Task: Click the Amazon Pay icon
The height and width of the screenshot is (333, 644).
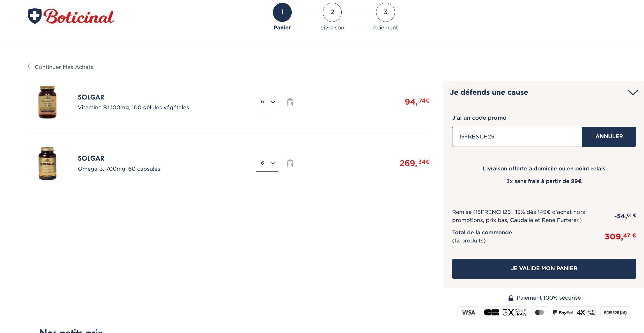Action: tap(615, 312)
